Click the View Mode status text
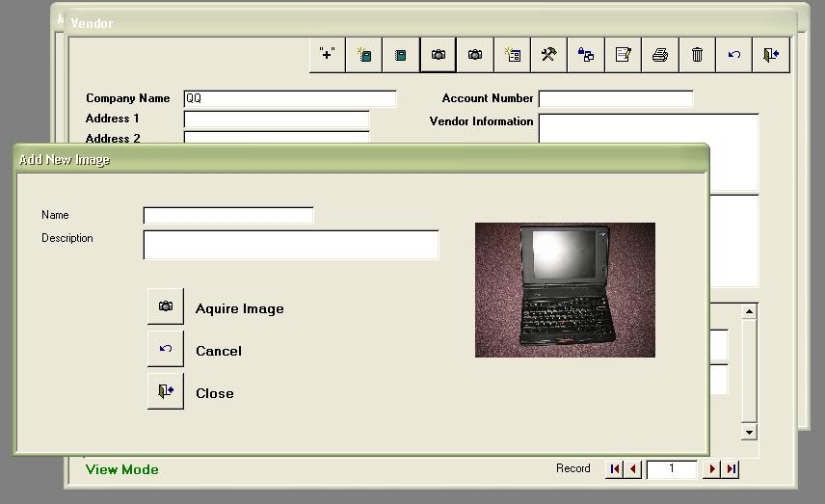Viewport: 825px width, 504px height. tap(122, 469)
